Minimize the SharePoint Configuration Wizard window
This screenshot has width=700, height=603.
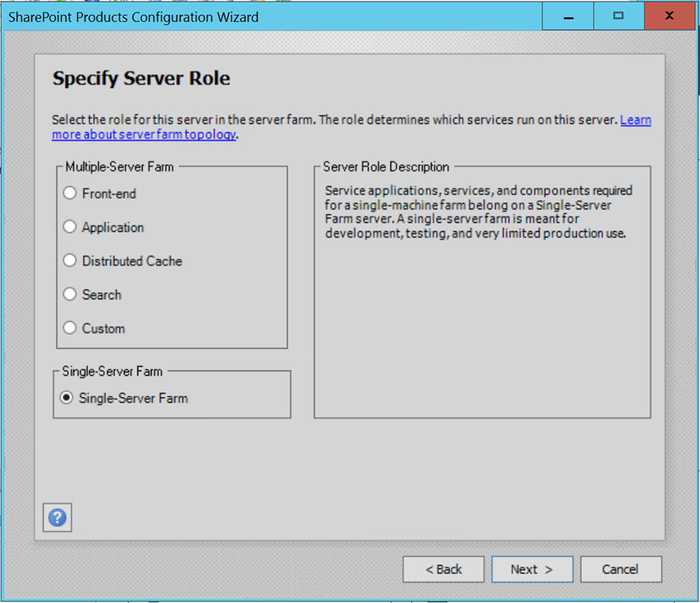click(x=568, y=16)
